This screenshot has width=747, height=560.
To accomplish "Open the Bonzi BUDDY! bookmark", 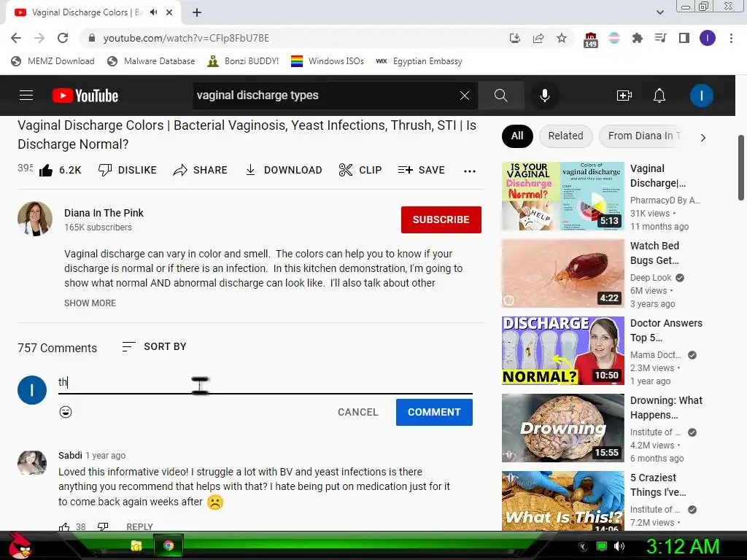I will tap(244, 61).
